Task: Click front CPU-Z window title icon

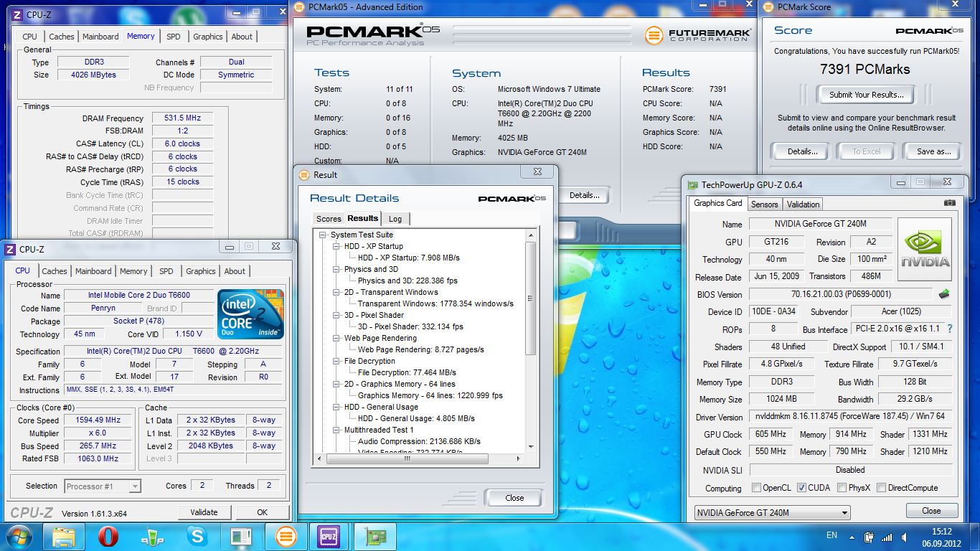Action: click(10, 249)
